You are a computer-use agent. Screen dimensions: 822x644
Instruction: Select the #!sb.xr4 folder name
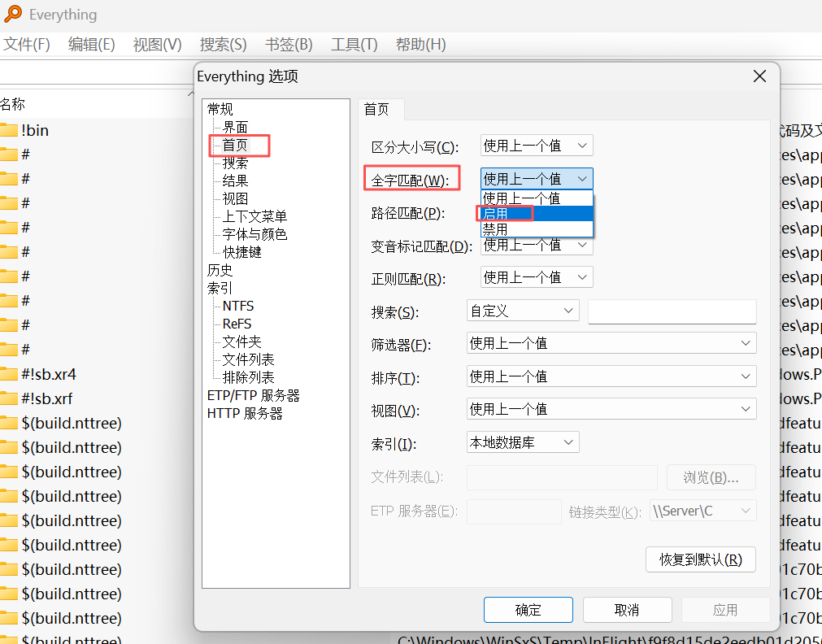(x=49, y=374)
